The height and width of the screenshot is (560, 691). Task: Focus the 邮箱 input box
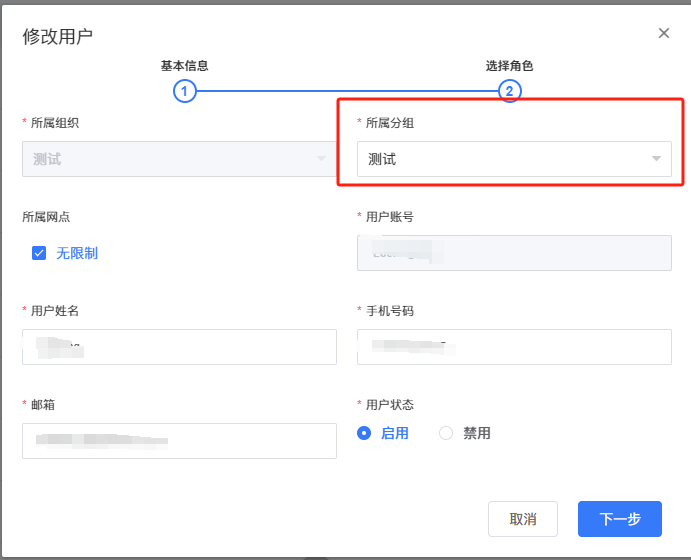(x=179, y=441)
